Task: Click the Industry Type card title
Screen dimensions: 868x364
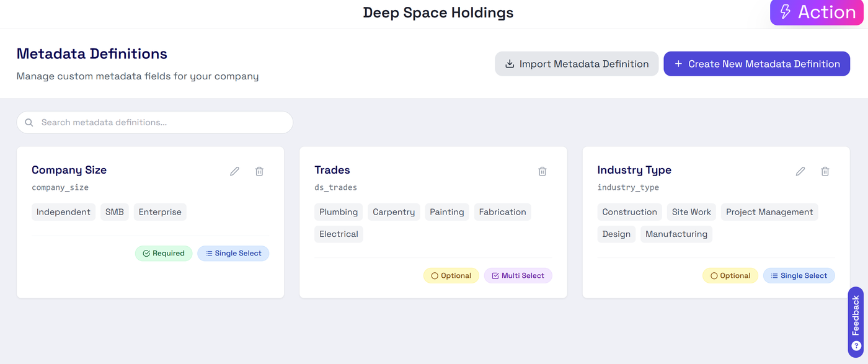Action: pyautogui.click(x=634, y=170)
